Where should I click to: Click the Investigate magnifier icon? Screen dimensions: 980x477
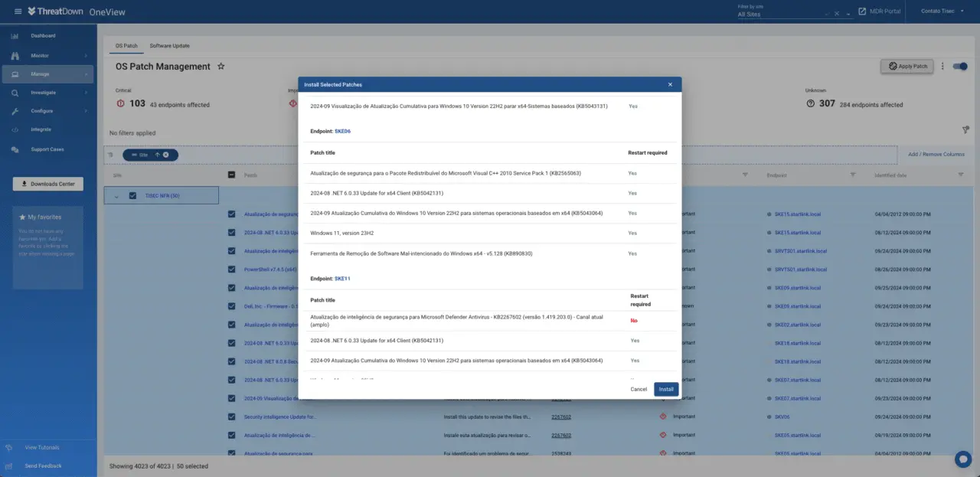(x=15, y=93)
